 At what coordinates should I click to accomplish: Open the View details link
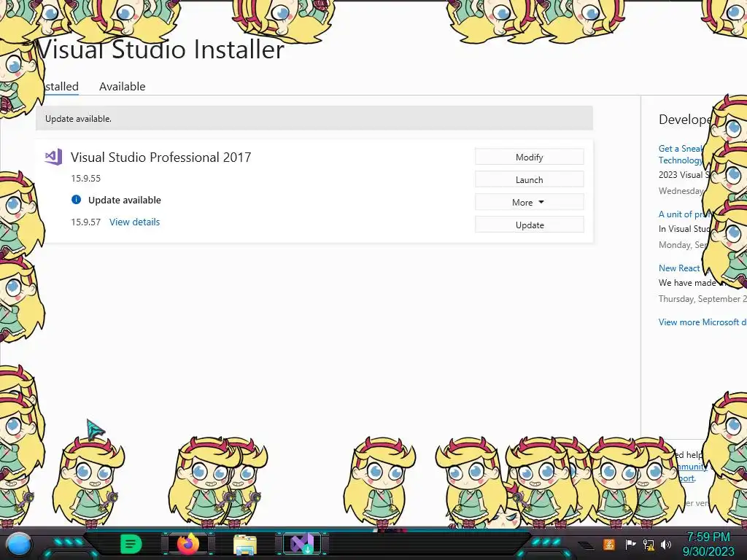pos(134,222)
